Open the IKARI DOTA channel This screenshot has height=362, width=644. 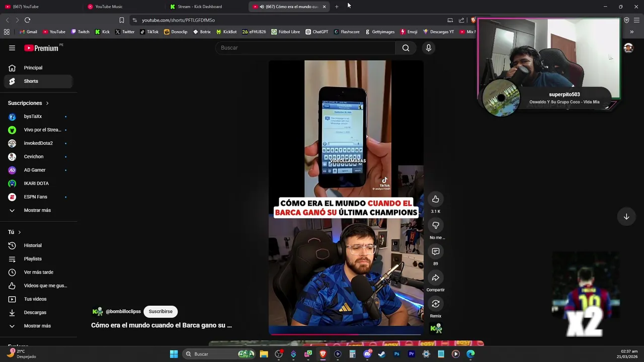38,184
